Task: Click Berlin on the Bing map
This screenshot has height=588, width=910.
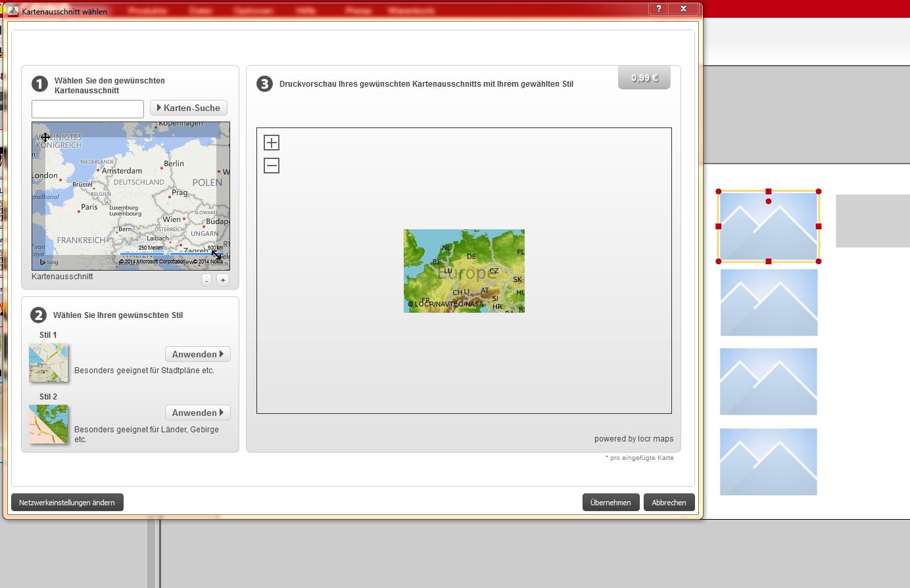Action: coord(174,164)
